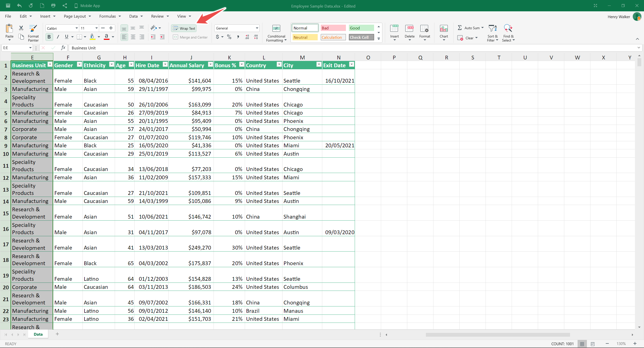Open the Calibri font name dropdown
The image size is (644, 348).
(76, 28)
